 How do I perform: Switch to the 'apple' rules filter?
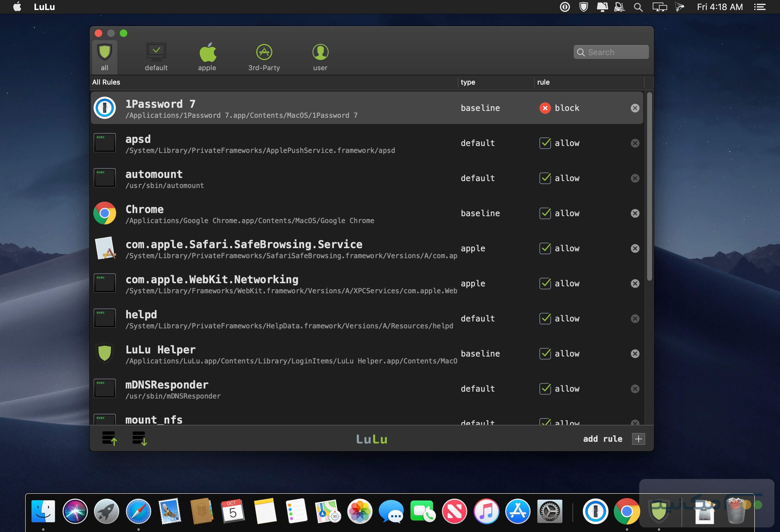[207, 57]
